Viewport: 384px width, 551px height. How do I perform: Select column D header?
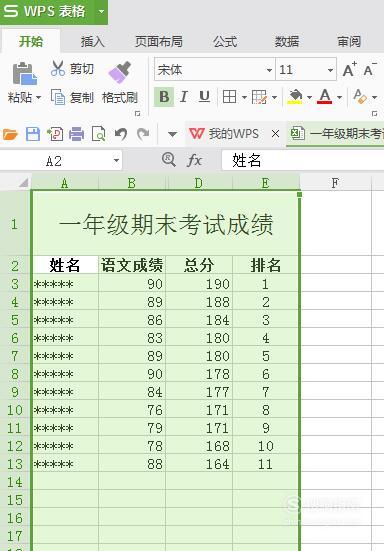click(x=199, y=183)
